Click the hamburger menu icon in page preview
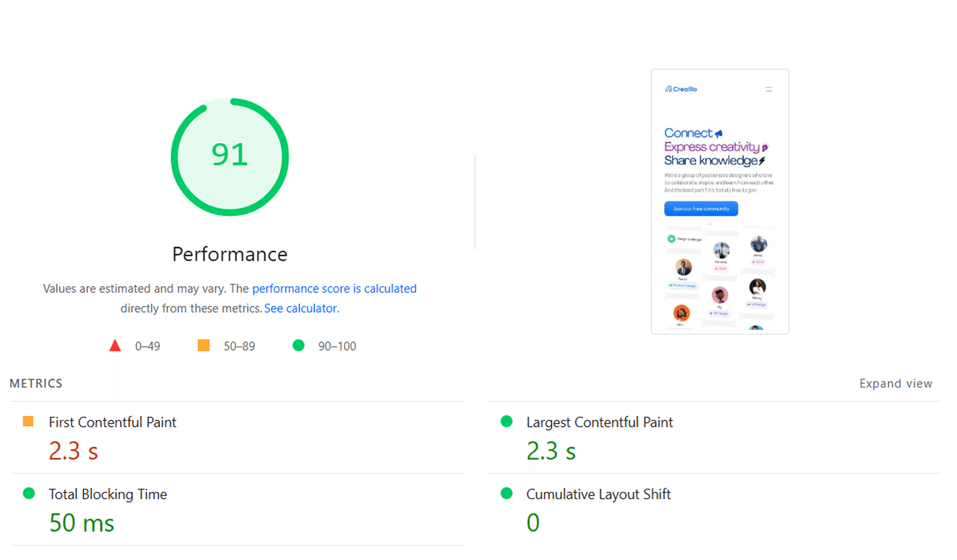Screen dimensions: 957x560 [769, 89]
